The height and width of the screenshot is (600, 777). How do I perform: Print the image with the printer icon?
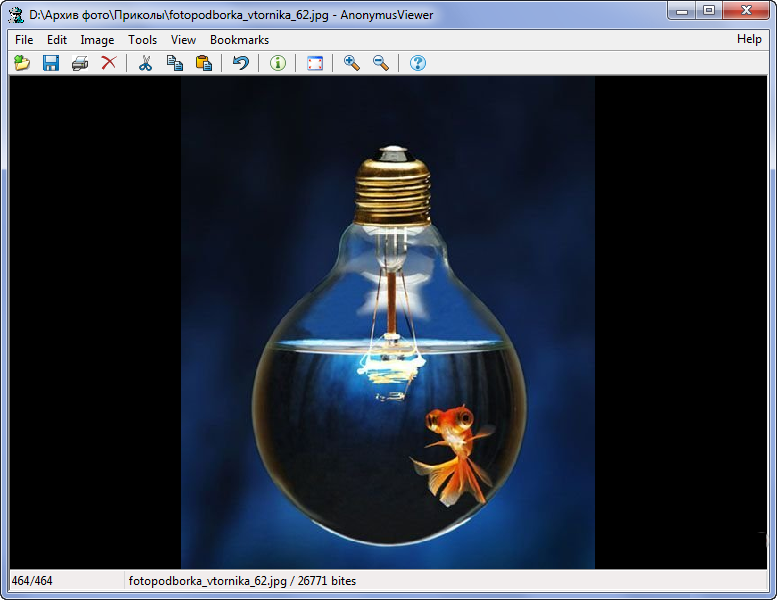tap(80, 63)
